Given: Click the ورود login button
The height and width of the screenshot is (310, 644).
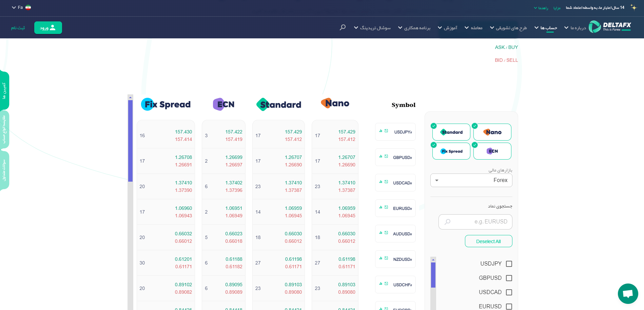Looking at the screenshot, I should point(48,28).
